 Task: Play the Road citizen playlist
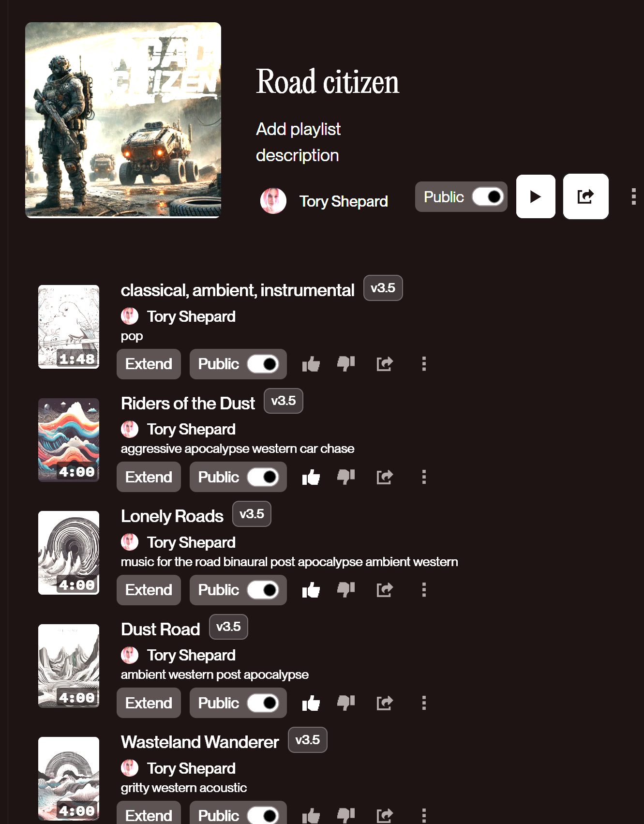[536, 196]
